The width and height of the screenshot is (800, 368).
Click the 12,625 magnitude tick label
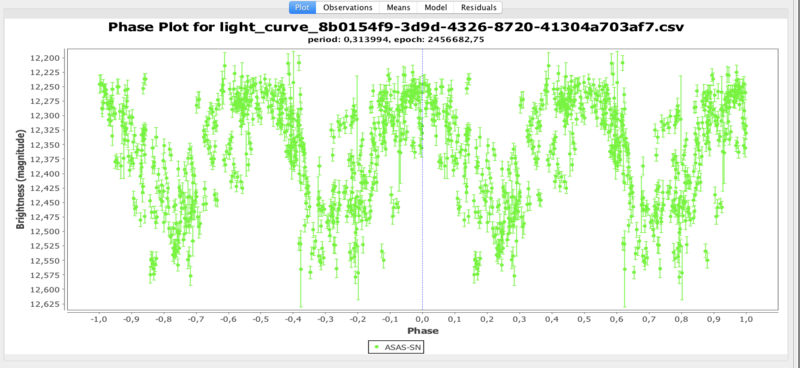pyautogui.click(x=46, y=304)
